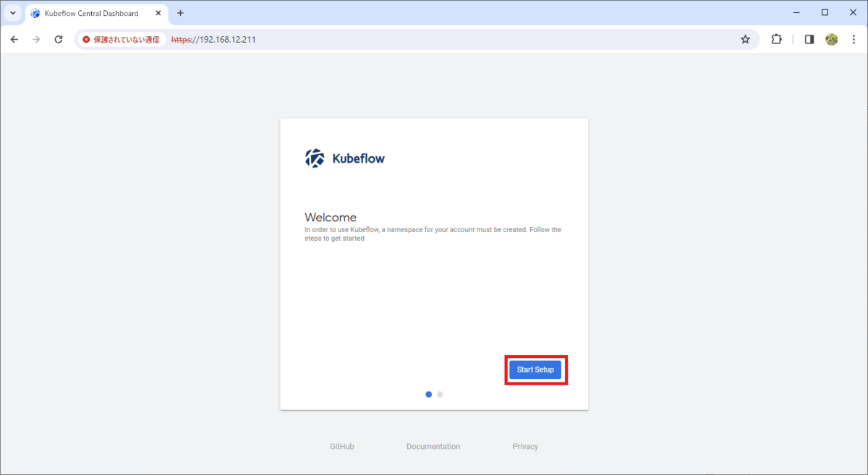Click the namespace instruction paragraph text
The width and height of the screenshot is (868, 475).
[x=433, y=234]
